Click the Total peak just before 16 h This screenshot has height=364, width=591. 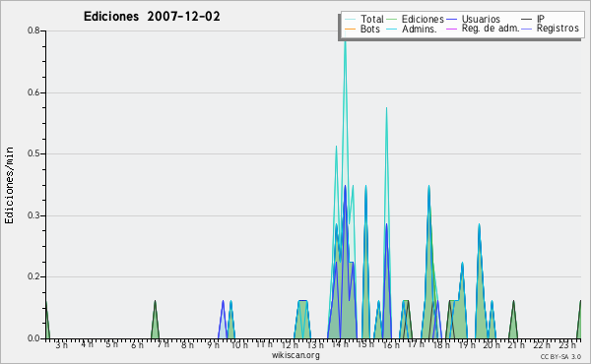tap(386, 108)
